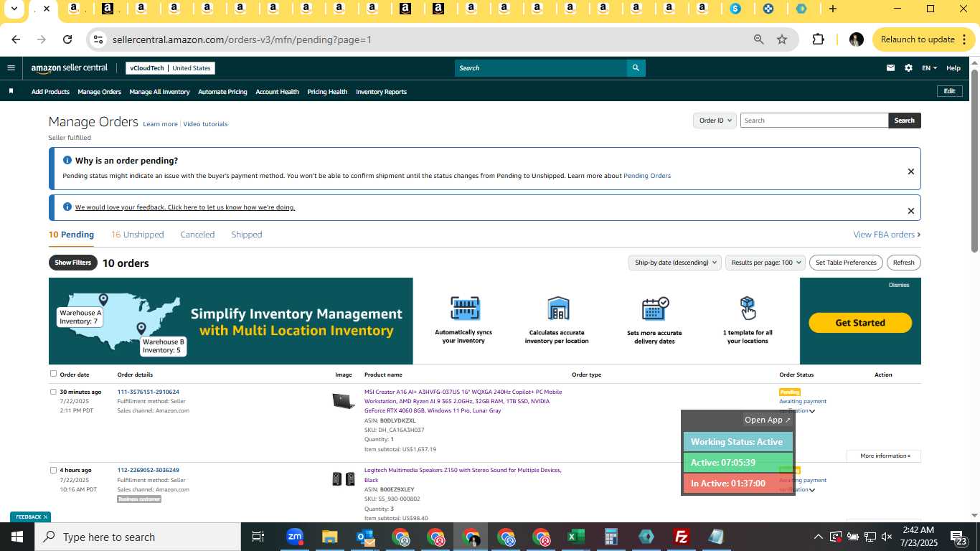Reload the page with browser refresh icon
The width and height of the screenshot is (980, 551).
[x=67, y=39]
